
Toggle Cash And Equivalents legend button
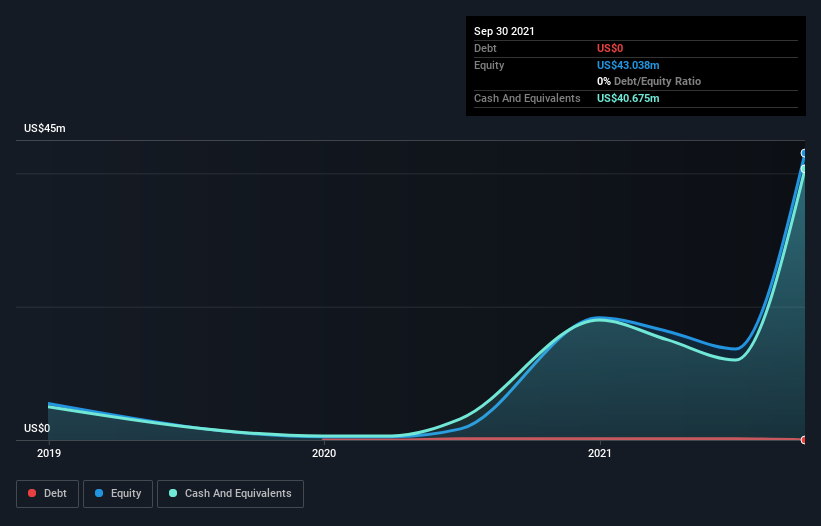[x=230, y=494]
